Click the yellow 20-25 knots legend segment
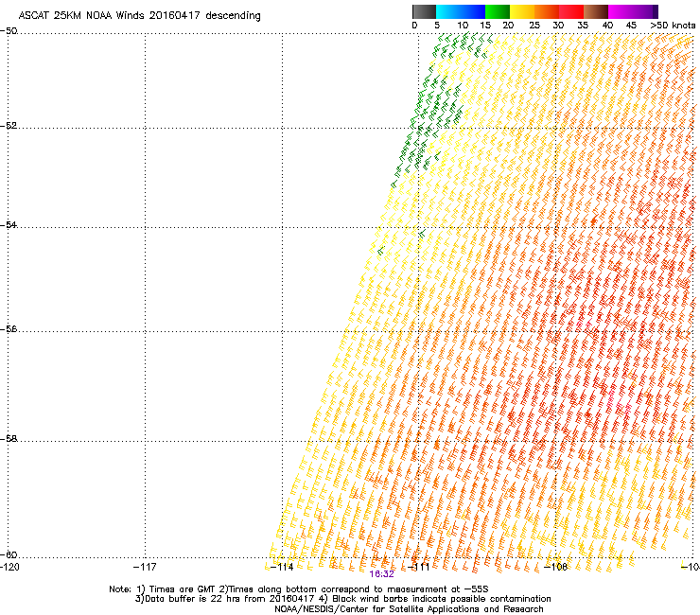The width and height of the screenshot is (700, 615). point(522,11)
